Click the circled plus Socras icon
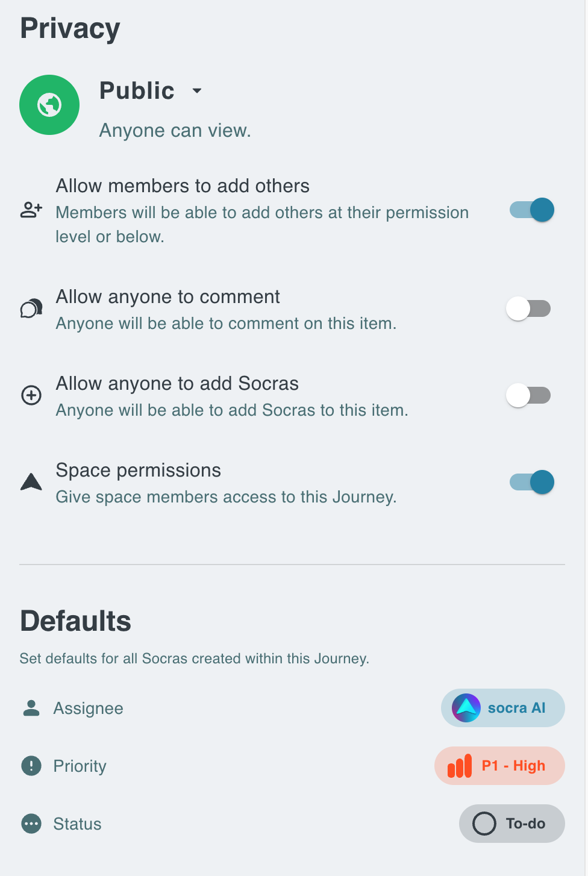This screenshot has height=876, width=588. tap(31, 395)
